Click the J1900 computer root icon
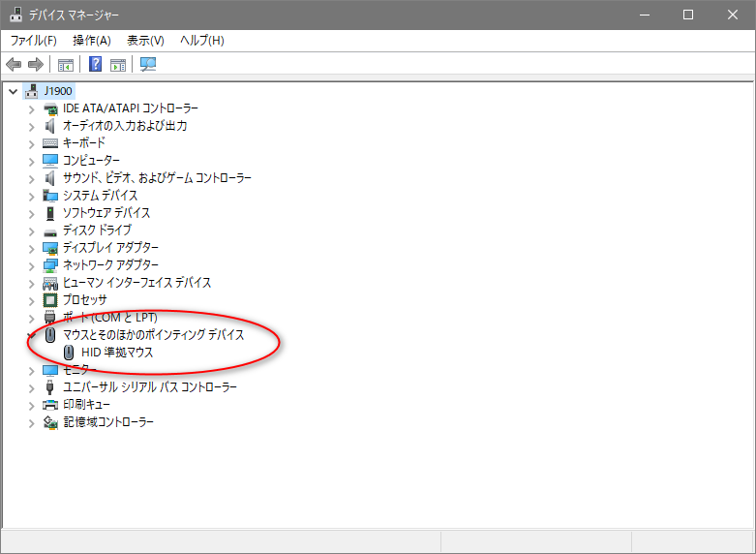Viewport: 756px width, 554px height. pos(32,91)
